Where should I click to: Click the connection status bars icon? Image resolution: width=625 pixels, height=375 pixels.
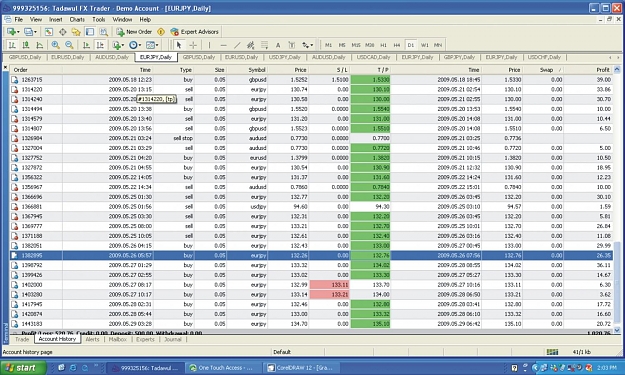[x=552, y=352]
